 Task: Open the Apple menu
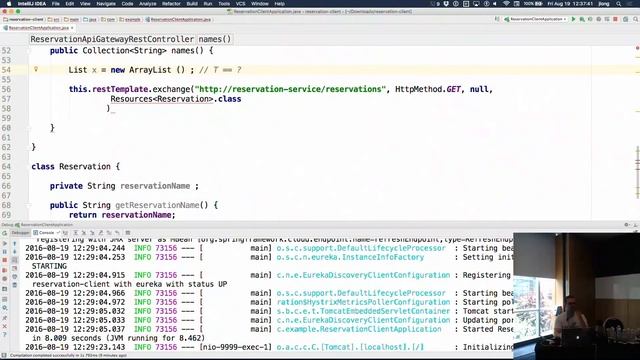coord(9,4)
